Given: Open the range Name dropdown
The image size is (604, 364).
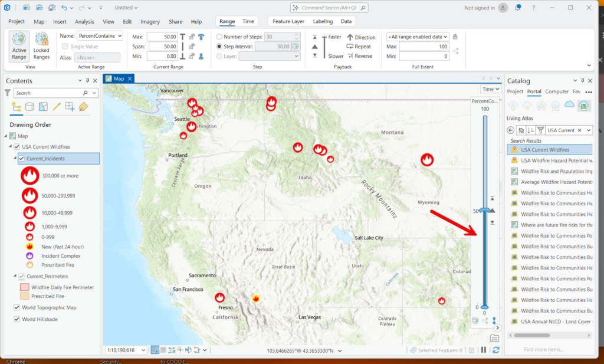Looking at the screenshot, I should 120,36.
